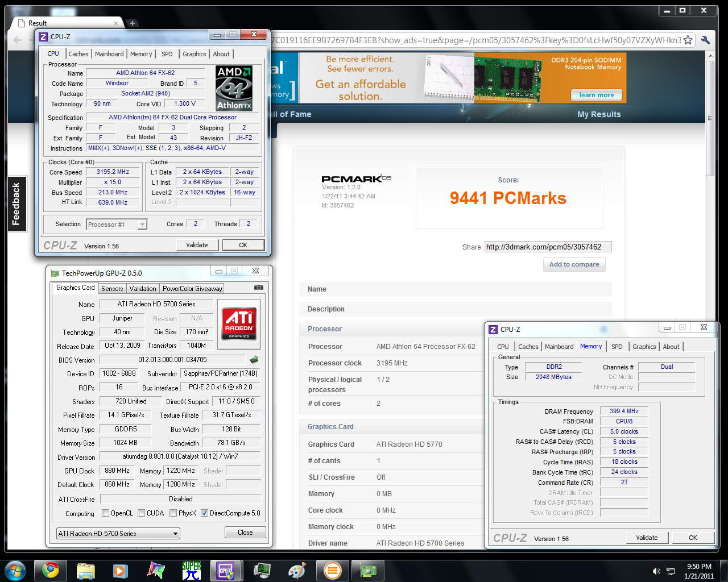This screenshot has width=728, height=582.
Task: Click the GPU-Z graphics card taskbar icon
Action: [367, 570]
